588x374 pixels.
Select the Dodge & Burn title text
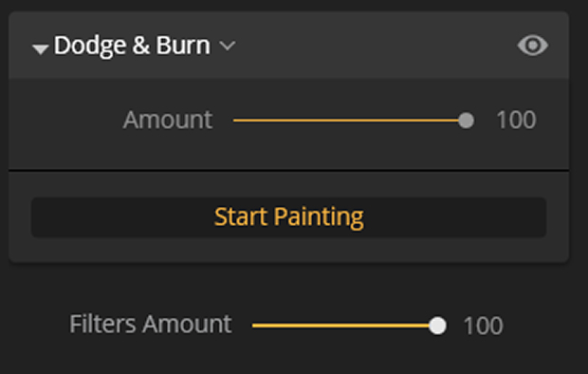[132, 46]
